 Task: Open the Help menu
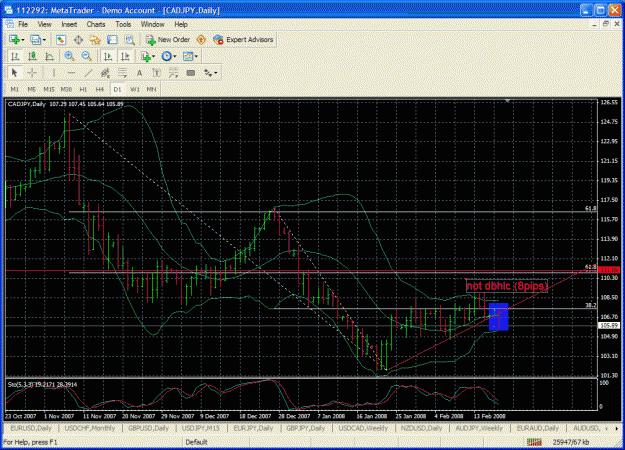181,24
